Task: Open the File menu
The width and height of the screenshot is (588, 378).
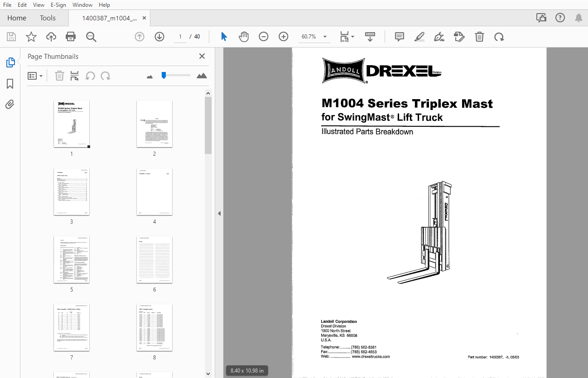Action: 7,5
